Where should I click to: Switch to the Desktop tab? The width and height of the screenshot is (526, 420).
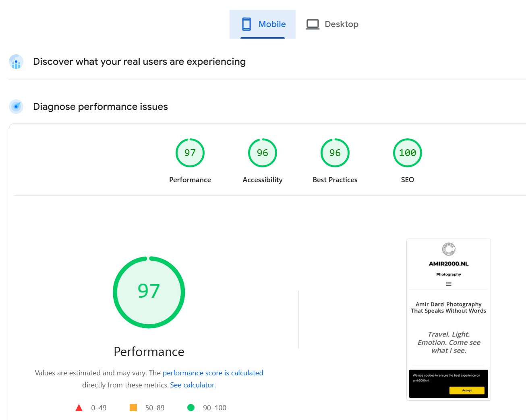[333, 24]
